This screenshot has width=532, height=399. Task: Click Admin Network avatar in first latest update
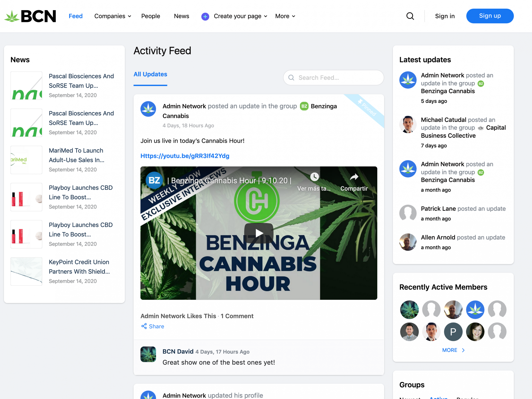[408, 80]
